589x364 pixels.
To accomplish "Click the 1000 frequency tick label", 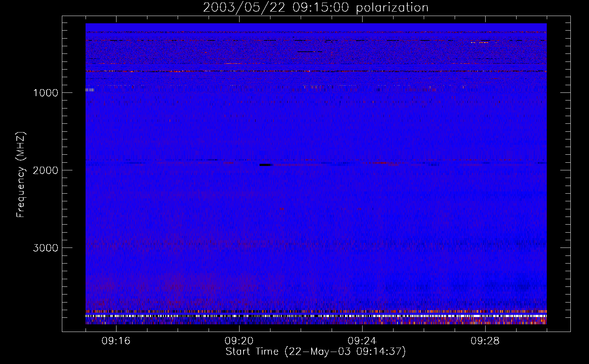I will click(x=46, y=93).
